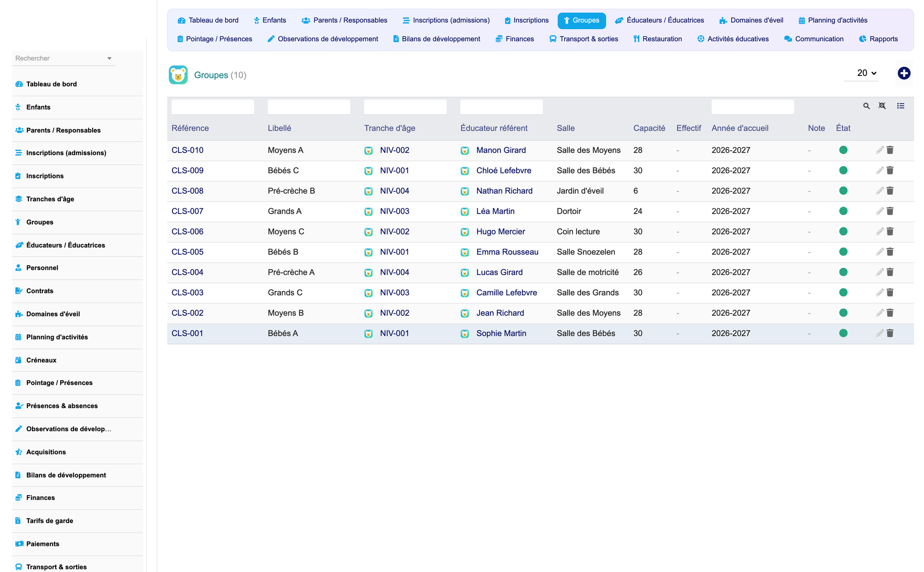Click the search magnifier icon in table header

pos(866,106)
